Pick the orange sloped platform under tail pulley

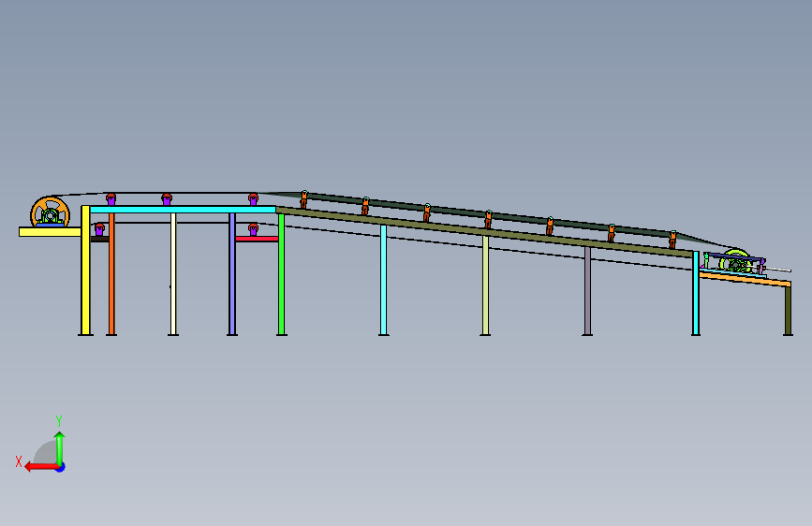745,279
